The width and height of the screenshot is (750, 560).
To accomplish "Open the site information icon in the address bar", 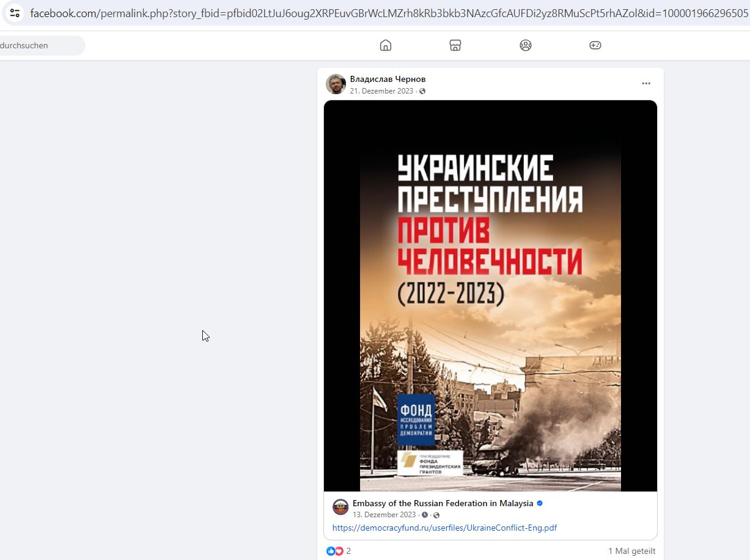I will [15, 13].
